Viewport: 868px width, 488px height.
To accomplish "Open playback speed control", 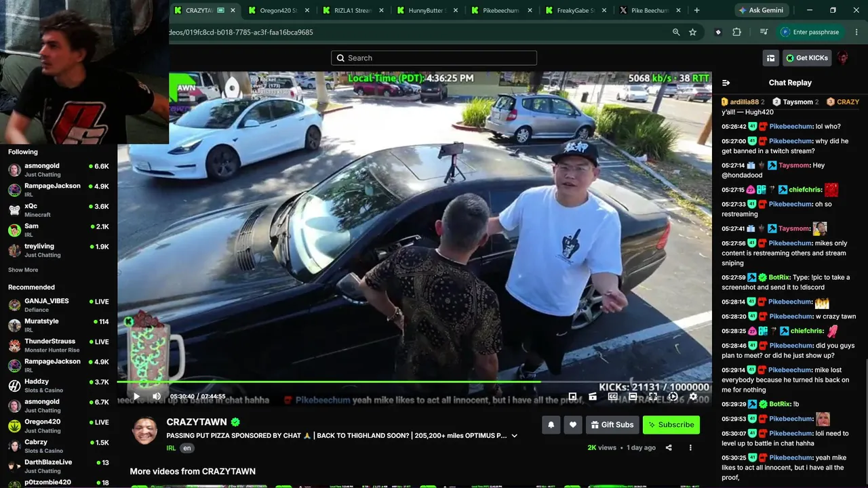I will 673,396.
